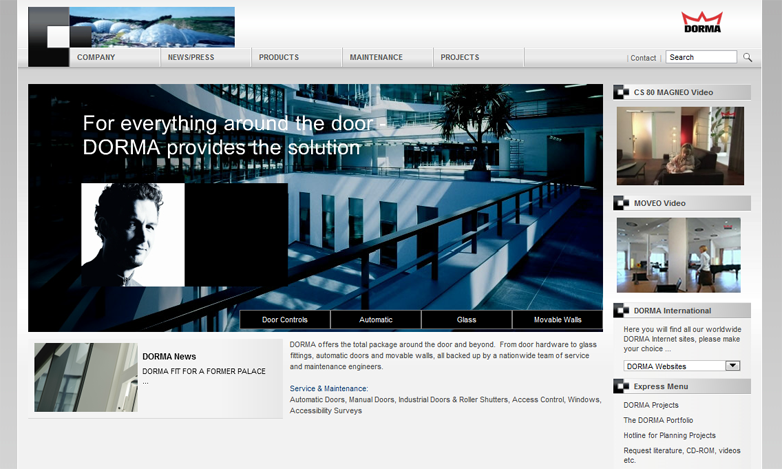Follow the Contact link

point(643,58)
